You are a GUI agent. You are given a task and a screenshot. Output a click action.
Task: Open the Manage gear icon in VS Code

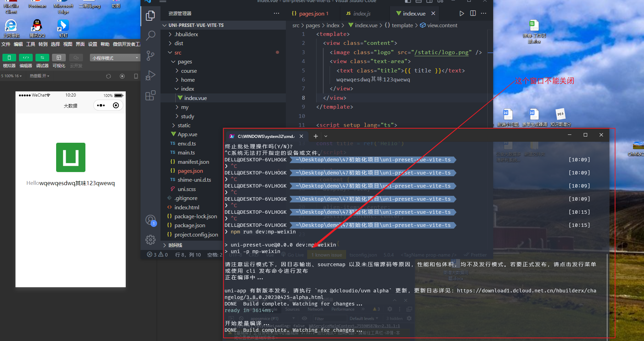tap(150, 240)
